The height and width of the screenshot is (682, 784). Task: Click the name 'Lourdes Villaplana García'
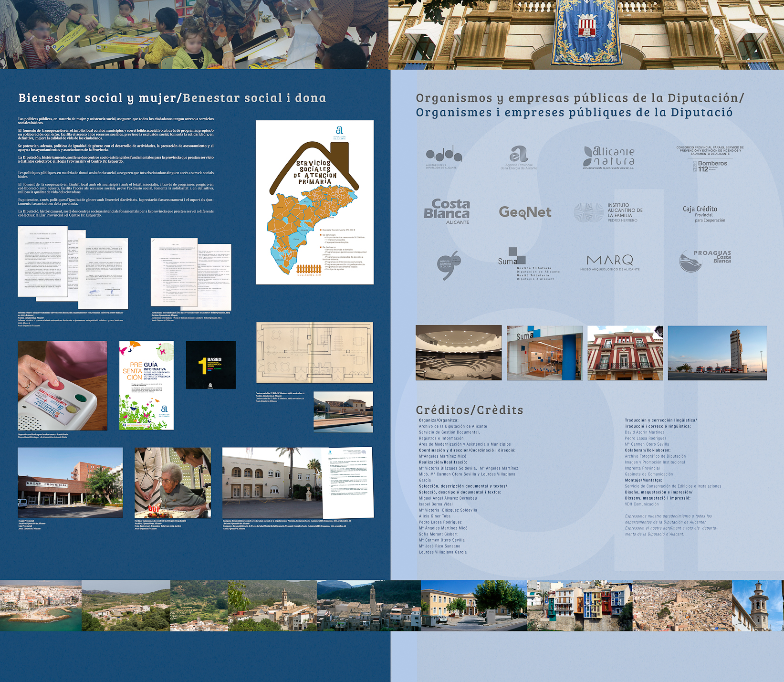tap(443, 552)
